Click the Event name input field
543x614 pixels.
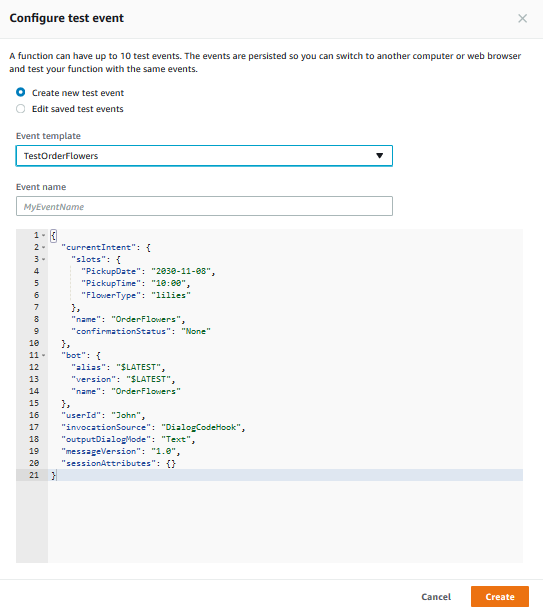[x=204, y=206]
